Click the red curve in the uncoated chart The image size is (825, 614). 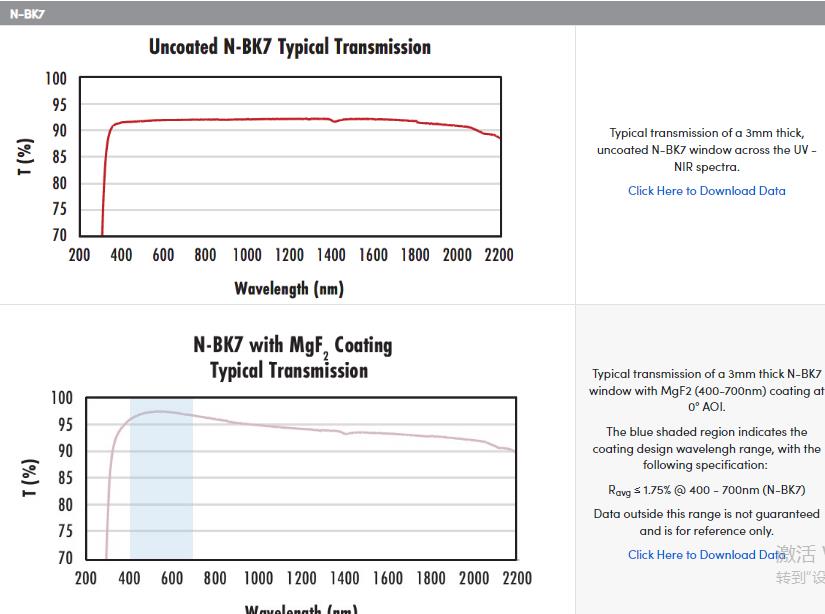point(250,120)
